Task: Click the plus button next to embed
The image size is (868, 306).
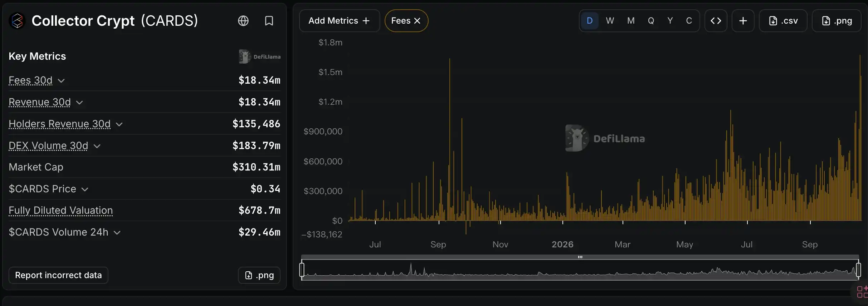Action: click(743, 21)
